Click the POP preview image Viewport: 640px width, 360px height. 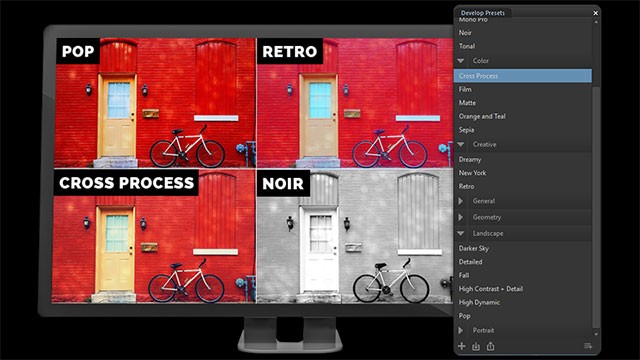click(155, 102)
